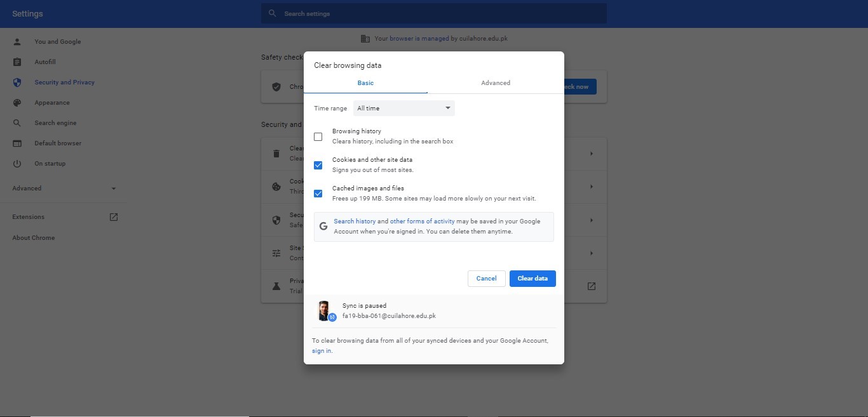Click the profile avatar beside Sync is paused
This screenshot has height=417, width=868.
click(x=325, y=311)
